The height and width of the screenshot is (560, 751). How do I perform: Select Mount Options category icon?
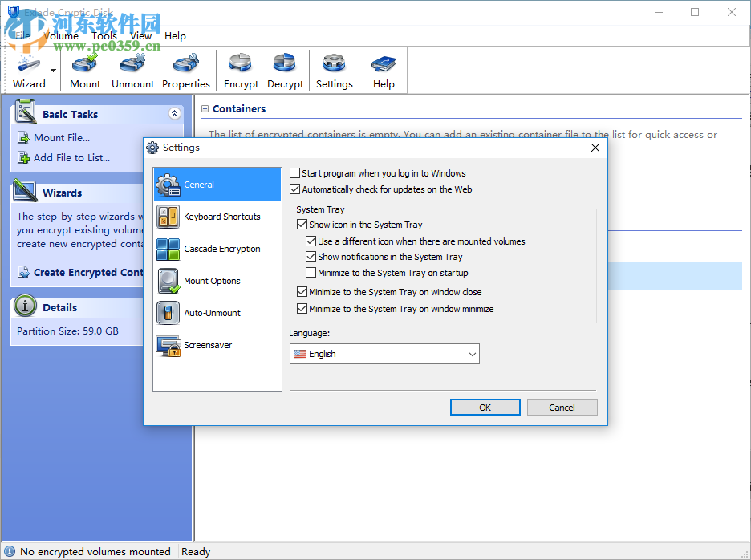(168, 281)
